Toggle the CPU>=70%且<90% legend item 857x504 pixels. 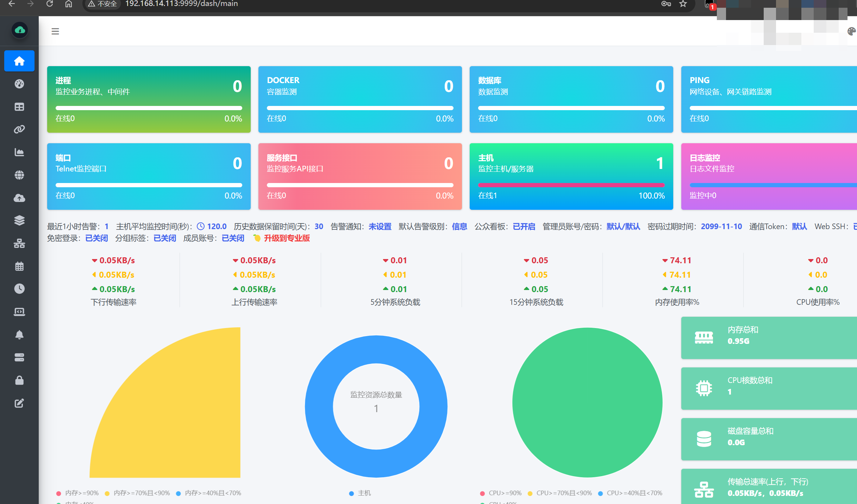click(x=563, y=493)
